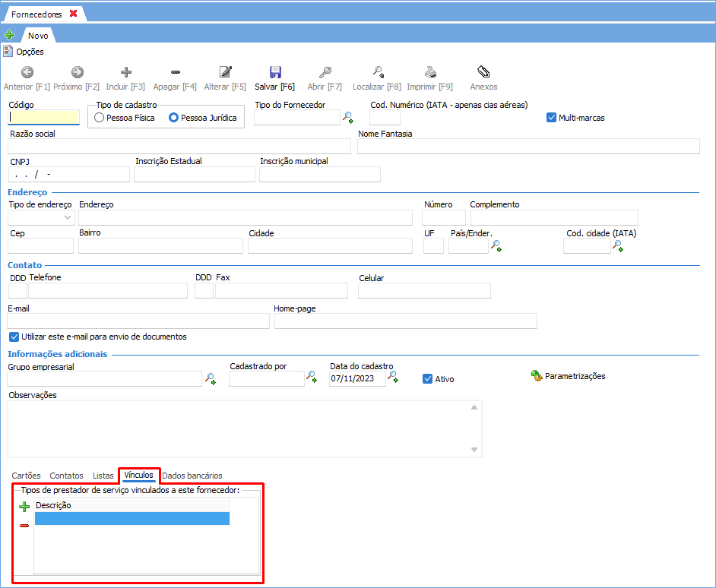Click the Inscrição municipal field
Viewport: 716px width, 588px height.
tap(320, 175)
